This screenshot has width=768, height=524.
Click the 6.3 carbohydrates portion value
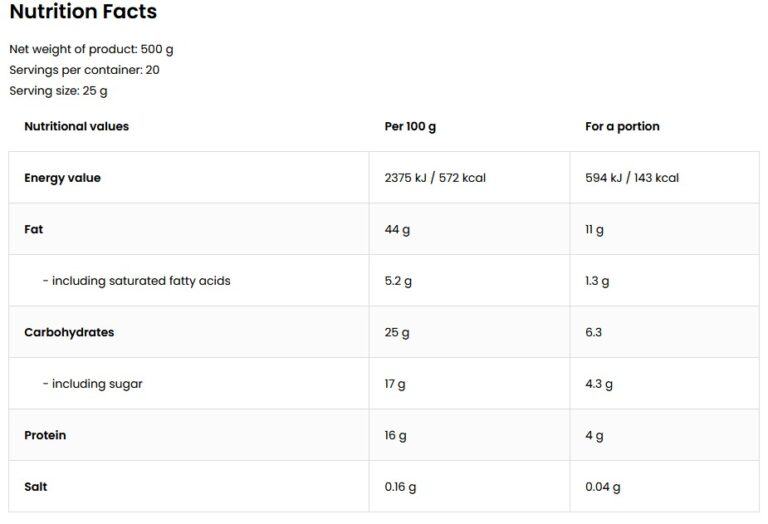point(594,332)
